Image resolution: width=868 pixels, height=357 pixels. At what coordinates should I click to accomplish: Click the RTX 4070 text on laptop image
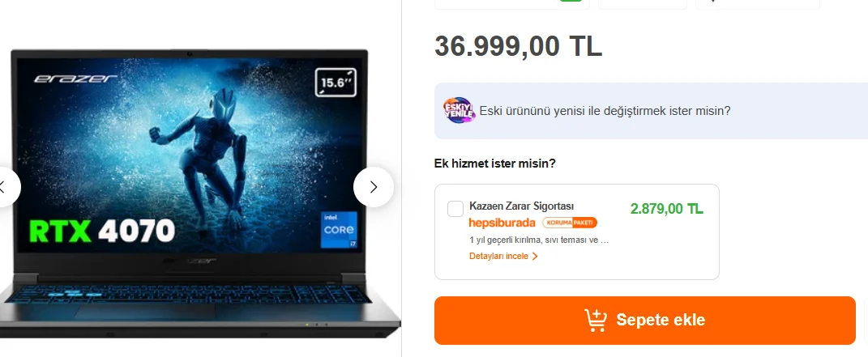coord(102,231)
